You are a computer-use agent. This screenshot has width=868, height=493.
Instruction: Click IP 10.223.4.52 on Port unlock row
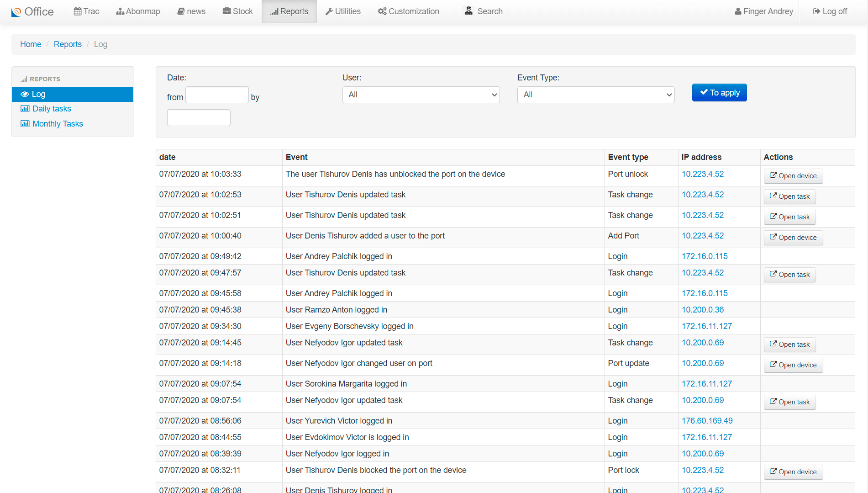coord(703,174)
